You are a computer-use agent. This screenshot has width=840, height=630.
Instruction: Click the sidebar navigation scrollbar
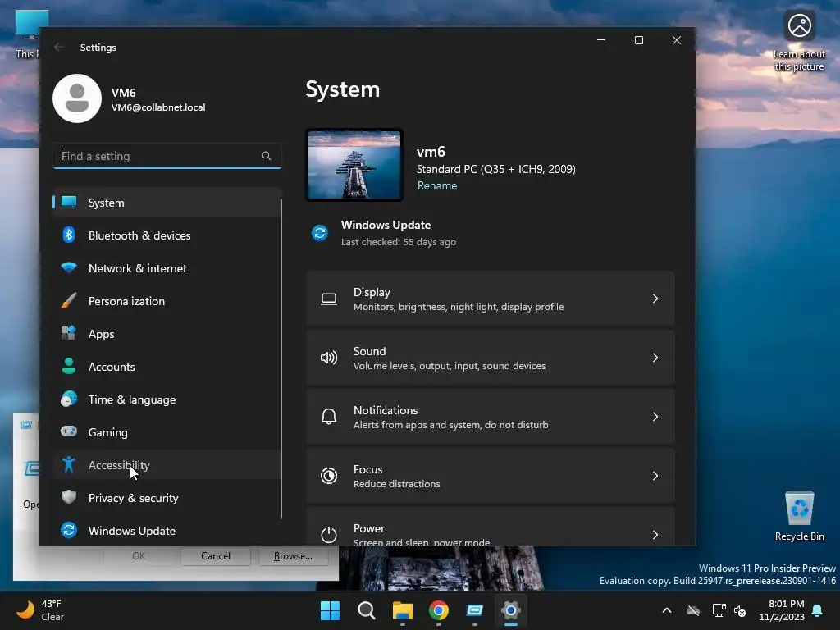281,359
